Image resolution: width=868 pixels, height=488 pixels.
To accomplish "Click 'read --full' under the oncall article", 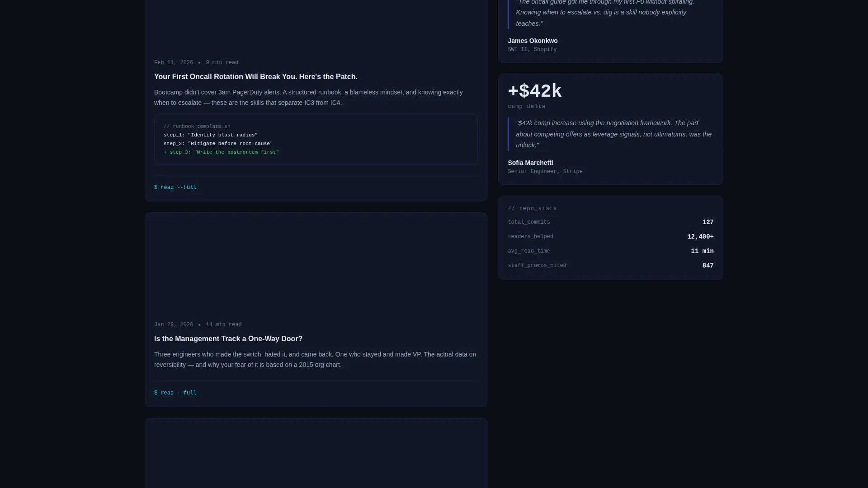I will (x=175, y=188).
